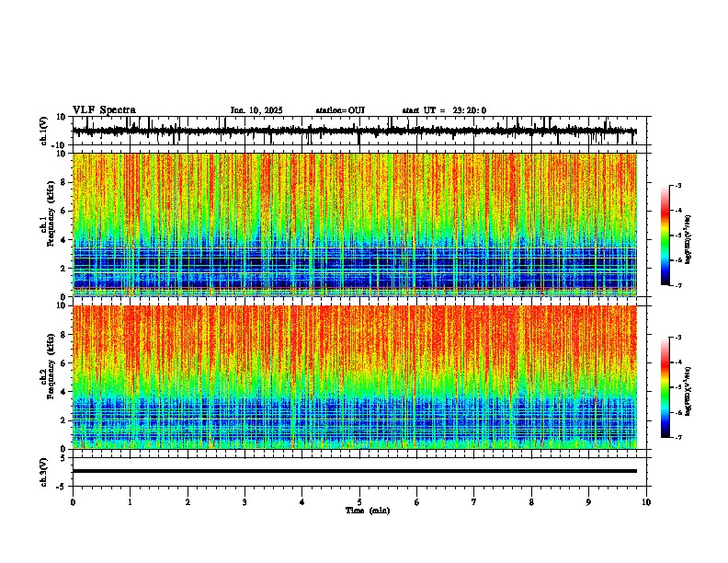Click the "8" tick on ch.1 frequency axis
728x563 pixels.
pos(64,182)
